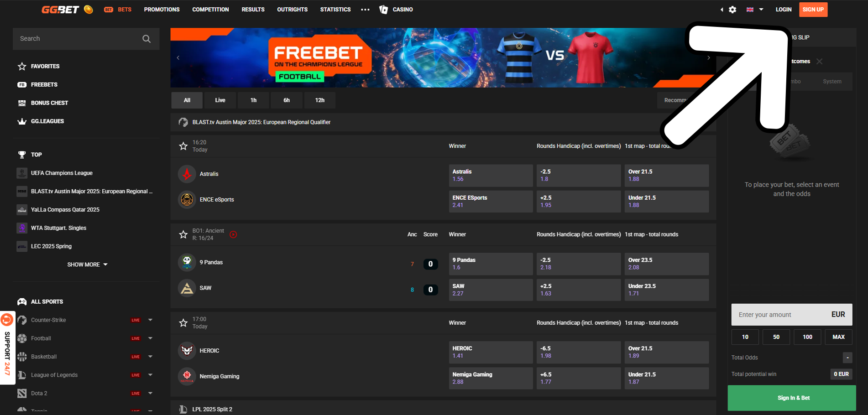Open the Promotions menu item
The width and height of the screenshot is (868, 415).
(x=162, y=10)
